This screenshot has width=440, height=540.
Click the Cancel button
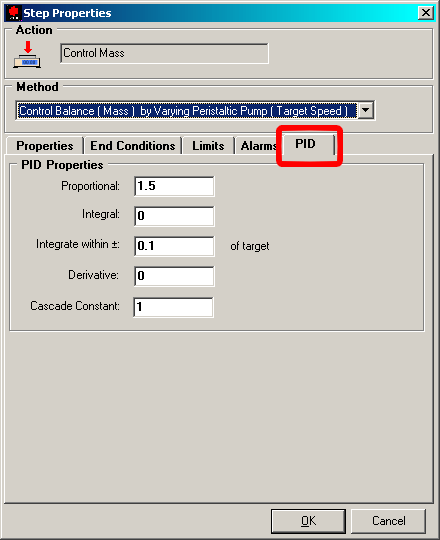point(388,521)
